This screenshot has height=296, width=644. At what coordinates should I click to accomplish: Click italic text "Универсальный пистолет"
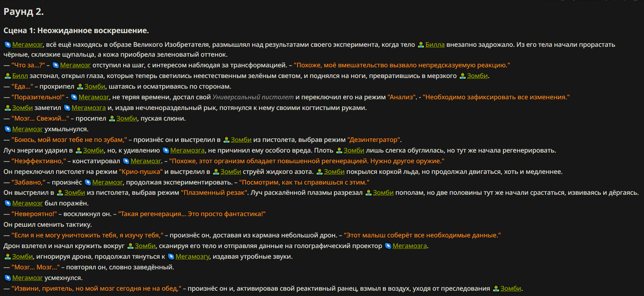point(253,97)
